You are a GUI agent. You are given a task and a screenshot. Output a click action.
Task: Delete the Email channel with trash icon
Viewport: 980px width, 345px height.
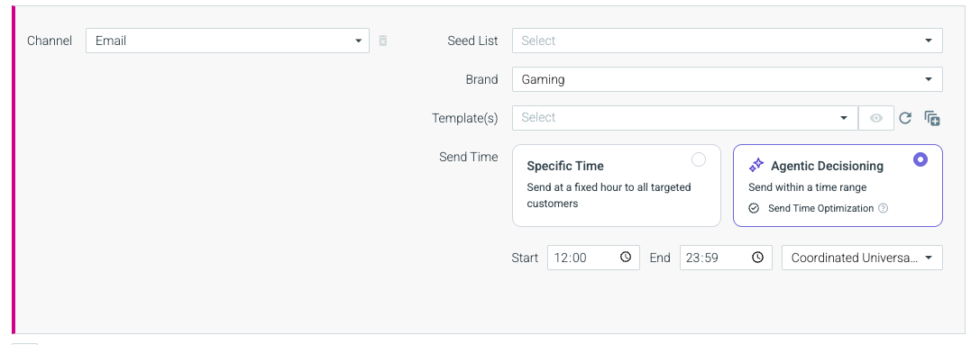(x=383, y=41)
